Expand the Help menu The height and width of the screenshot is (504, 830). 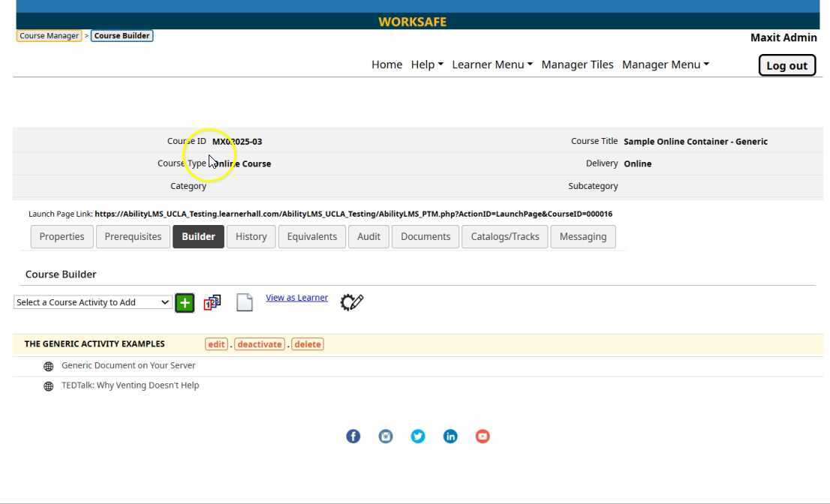[x=426, y=64]
